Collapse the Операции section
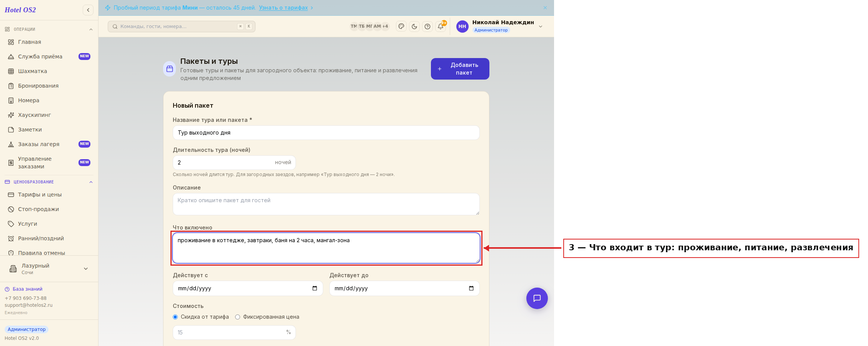This screenshot has width=868, height=346. coord(91,29)
